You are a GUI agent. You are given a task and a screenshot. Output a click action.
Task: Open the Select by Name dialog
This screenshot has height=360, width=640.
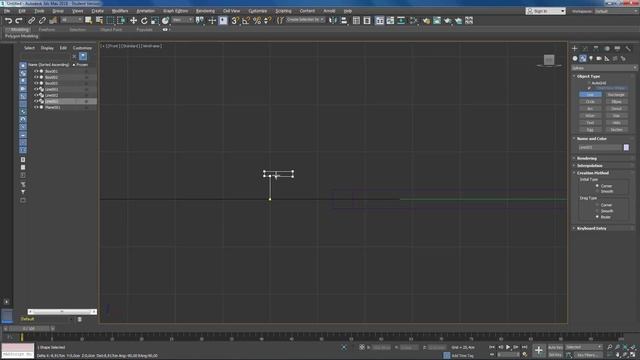coord(99,20)
